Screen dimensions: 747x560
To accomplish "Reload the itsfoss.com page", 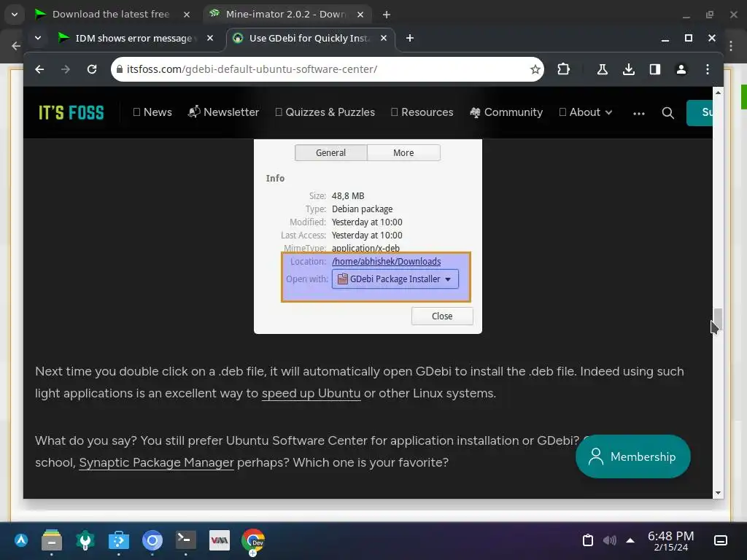I will (92, 69).
